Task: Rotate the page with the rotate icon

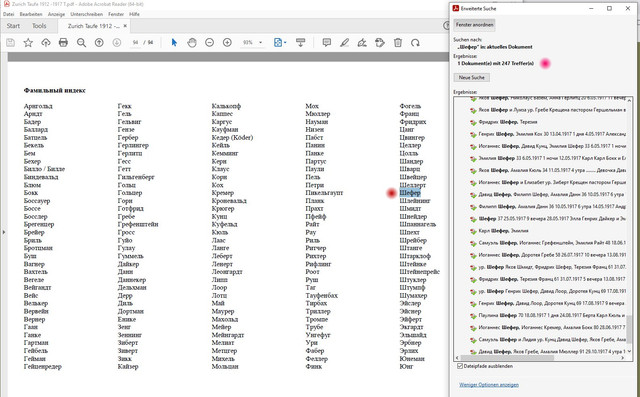Action: pos(416,42)
